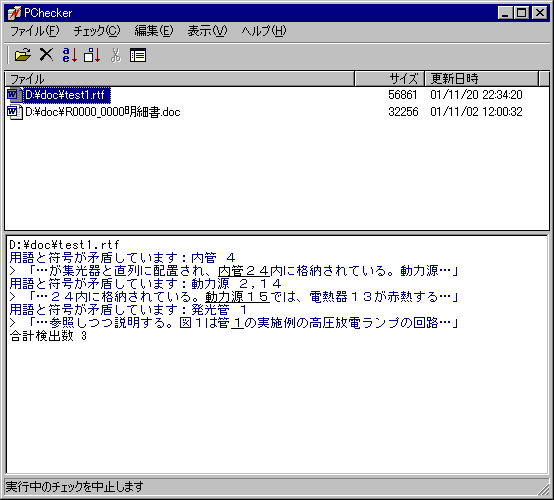The height and width of the screenshot is (500, 554).
Task: Click the 更新日時 column header
Action: pyautogui.click(x=482, y=78)
